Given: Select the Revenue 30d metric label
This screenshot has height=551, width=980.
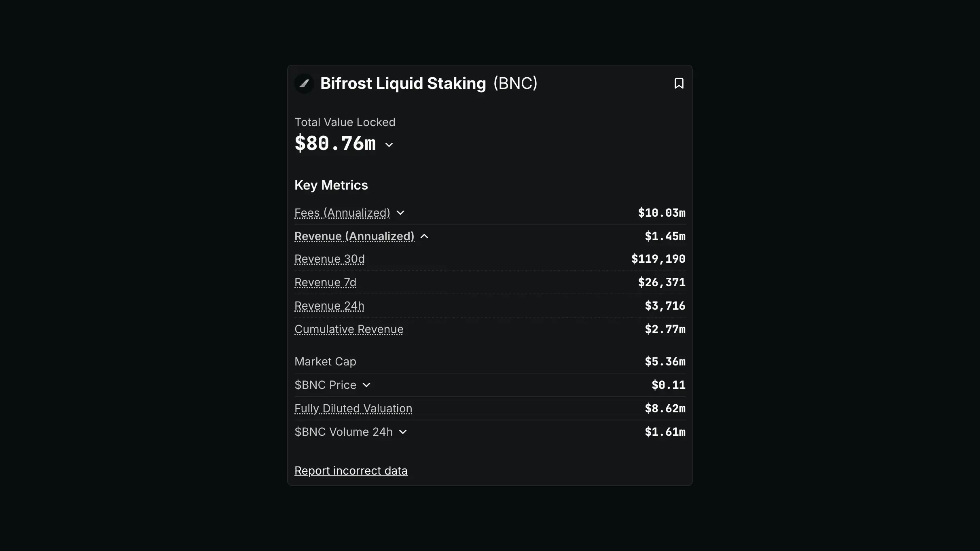Looking at the screenshot, I should 329,259.
